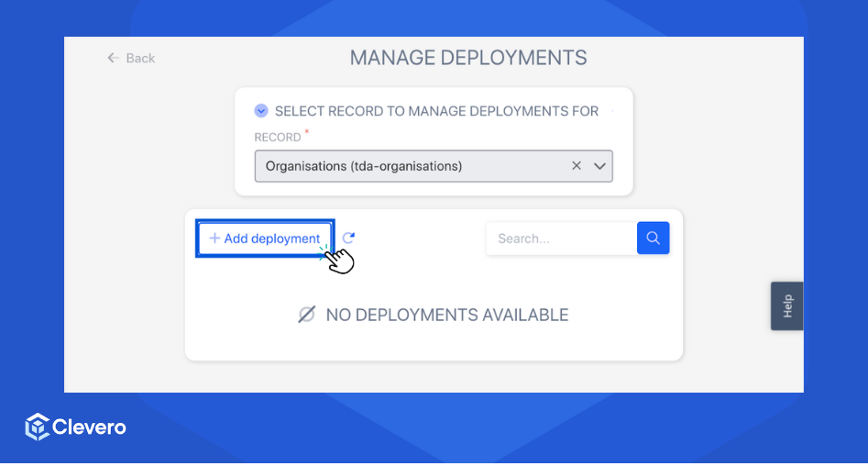Click the blue search magnifier button
The width and height of the screenshot is (868, 466).
(654, 239)
